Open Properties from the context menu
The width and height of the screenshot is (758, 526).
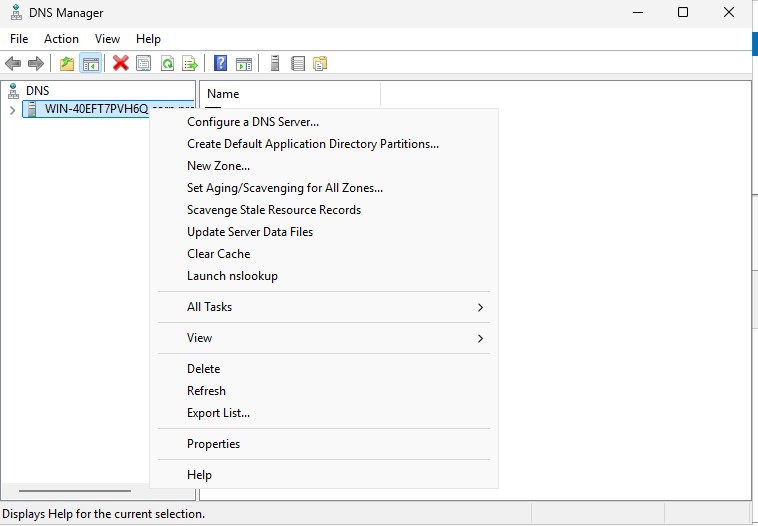pyautogui.click(x=213, y=444)
